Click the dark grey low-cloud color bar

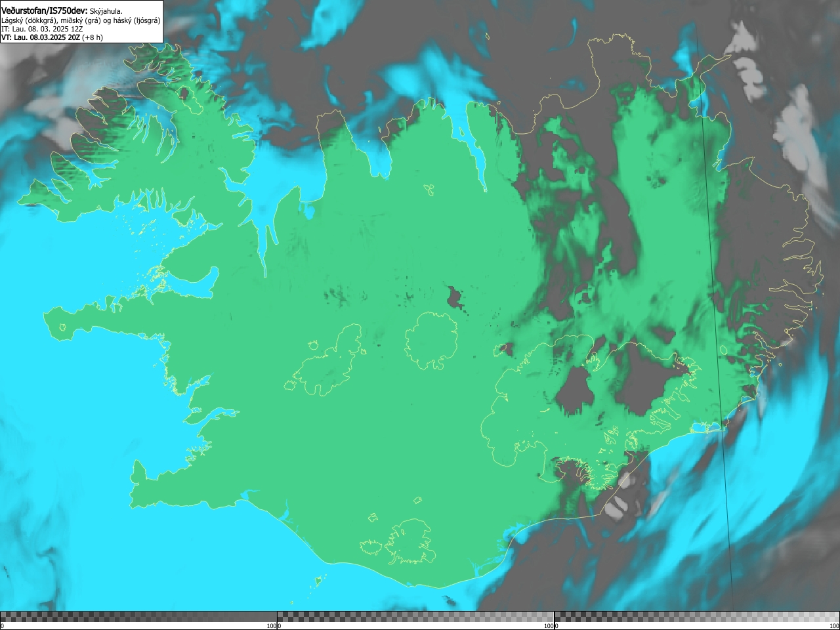[138, 617]
